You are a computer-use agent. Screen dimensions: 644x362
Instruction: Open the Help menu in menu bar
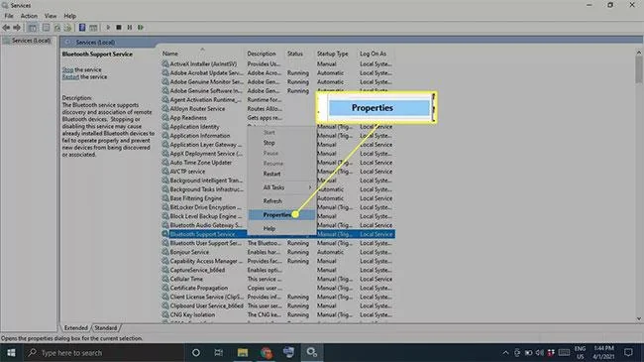click(69, 16)
